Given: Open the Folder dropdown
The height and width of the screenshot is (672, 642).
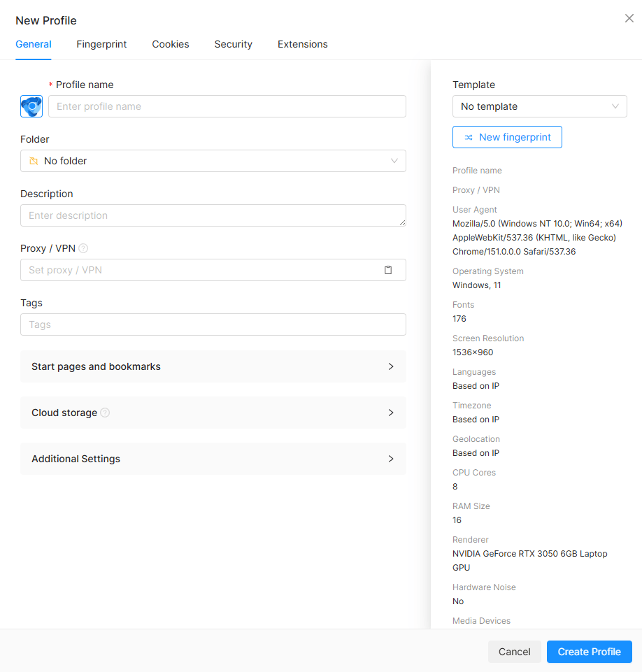Looking at the screenshot, I should pyautogui.click(x=213, y=161).
